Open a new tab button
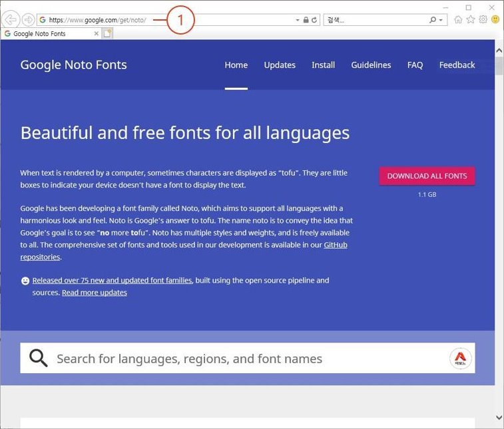504x429 pixels. click(x=107, y=33)
